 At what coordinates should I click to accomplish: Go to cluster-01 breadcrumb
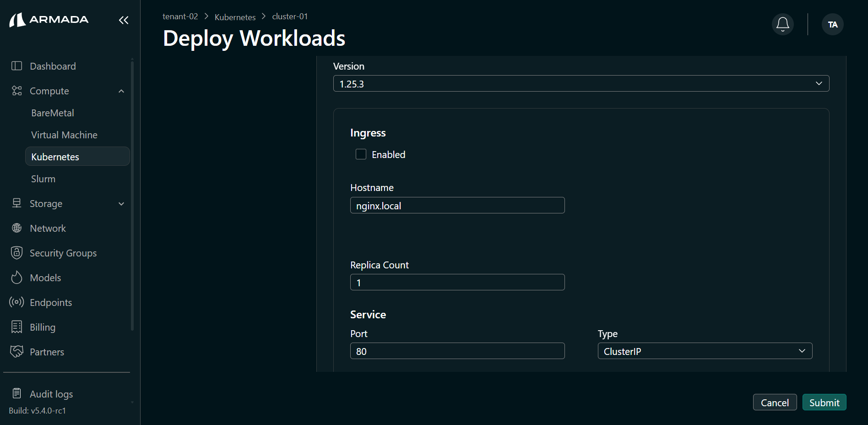coord(290,16)
